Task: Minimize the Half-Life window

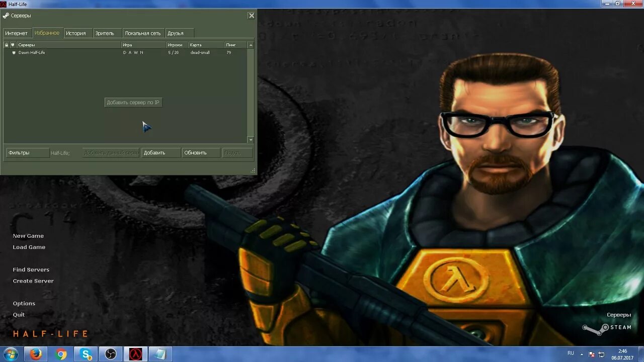Action: coord(608,3)
